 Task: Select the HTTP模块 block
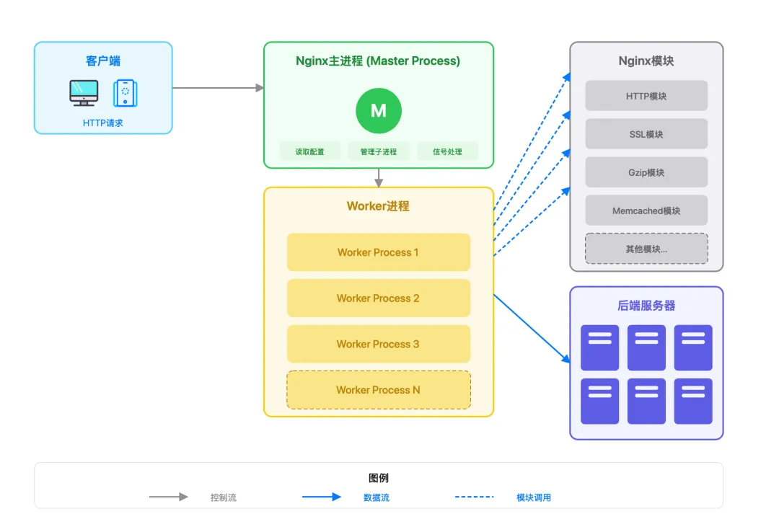[x=646, y=96]
